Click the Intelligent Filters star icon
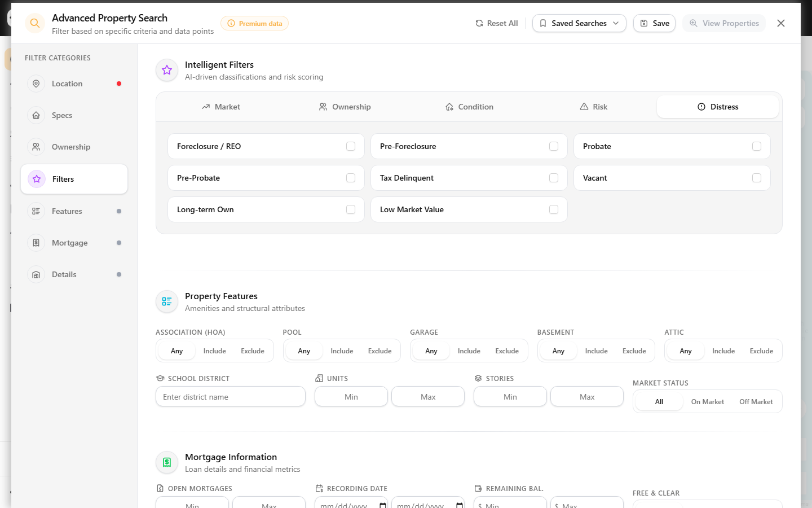The width and height of the screenshot is (812, 508). point(167,70)
